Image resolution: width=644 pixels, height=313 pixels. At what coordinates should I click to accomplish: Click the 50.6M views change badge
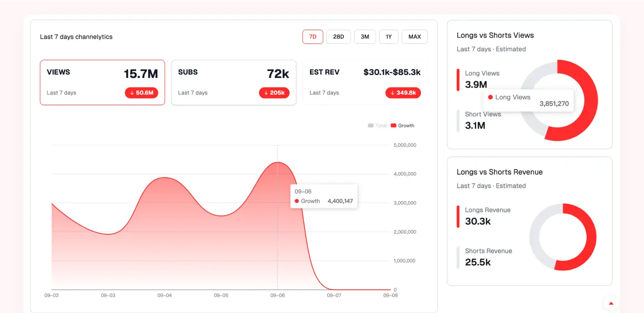pyautogui.click(x=141, y=93)
